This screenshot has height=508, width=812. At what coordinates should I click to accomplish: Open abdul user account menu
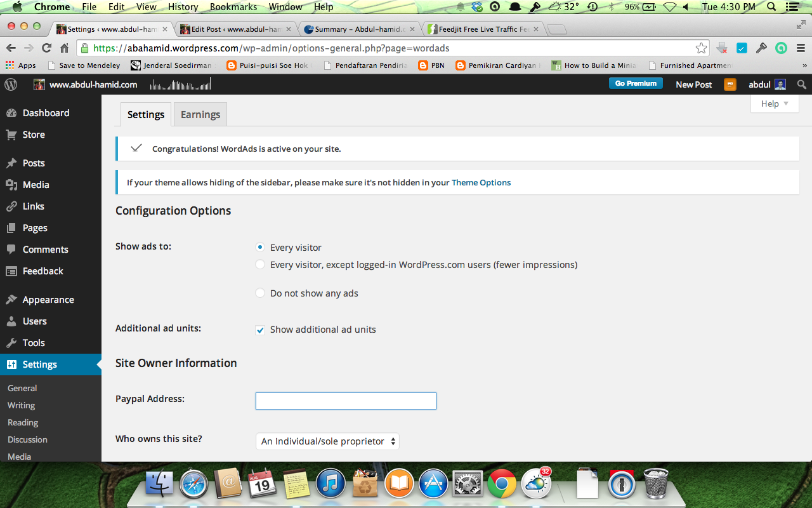coord(767,84)
